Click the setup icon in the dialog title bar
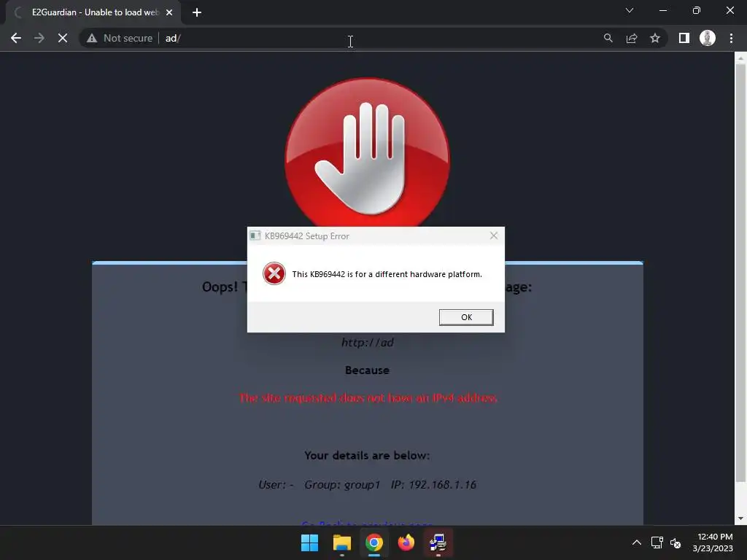 [x=255, y=236]
